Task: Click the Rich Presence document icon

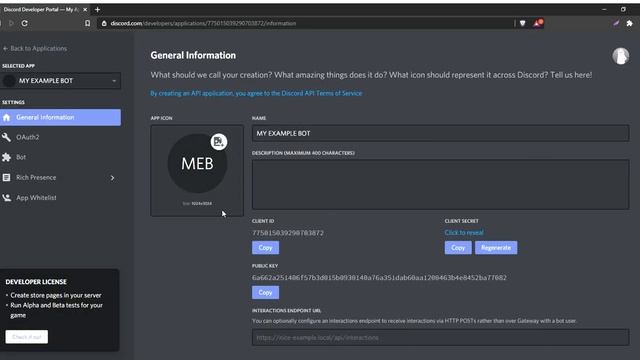Action: [7, 178]
